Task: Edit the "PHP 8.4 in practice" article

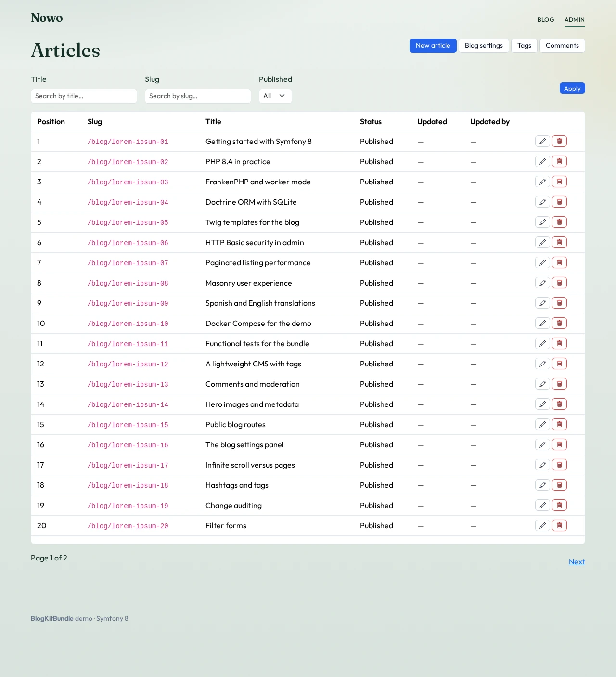Action: (542, 161)
